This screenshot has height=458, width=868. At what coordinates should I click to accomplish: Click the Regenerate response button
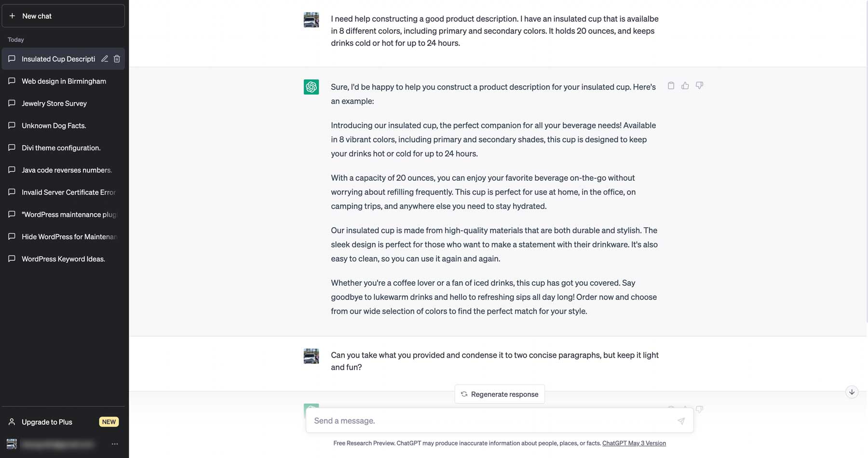pos(499,394)
